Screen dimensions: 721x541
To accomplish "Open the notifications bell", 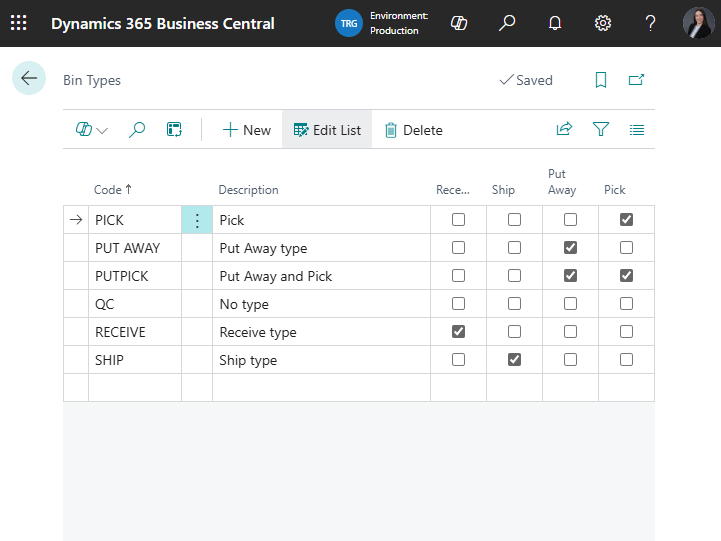I will (555, 23).
